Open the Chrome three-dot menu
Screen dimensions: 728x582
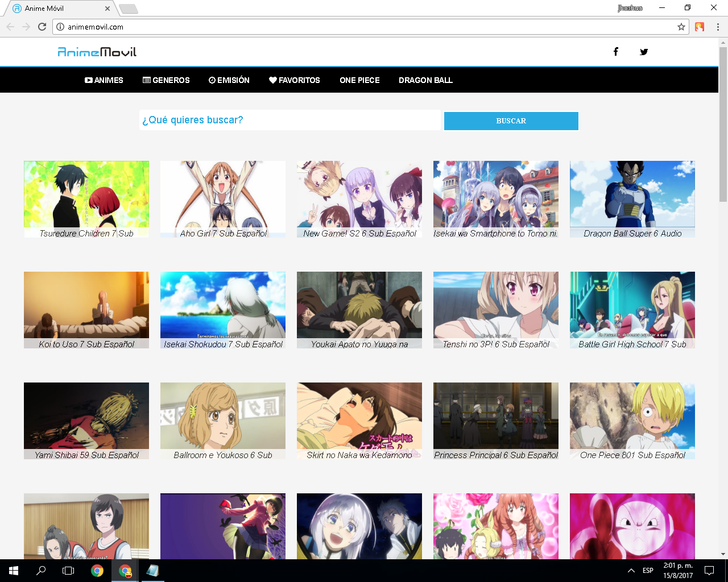pos(718,27)
